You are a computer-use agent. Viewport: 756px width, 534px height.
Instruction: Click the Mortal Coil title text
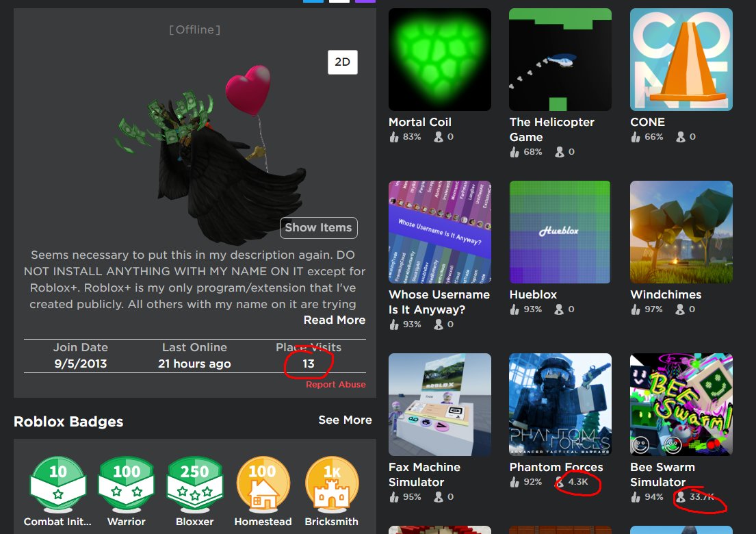(420, 122)
